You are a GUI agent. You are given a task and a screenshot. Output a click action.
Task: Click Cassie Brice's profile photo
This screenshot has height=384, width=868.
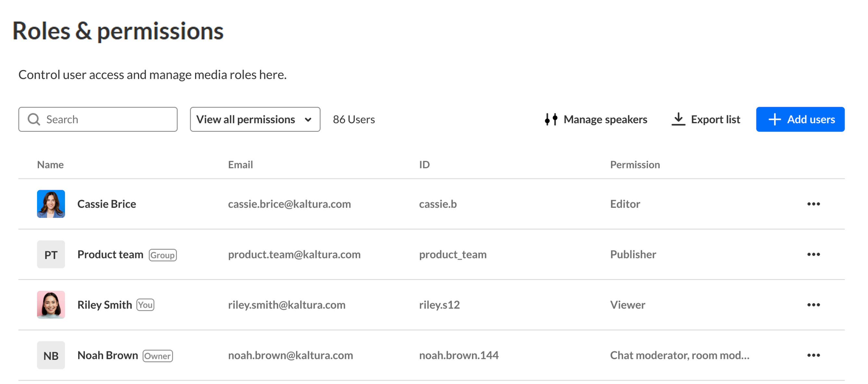[x=51, y=204]
